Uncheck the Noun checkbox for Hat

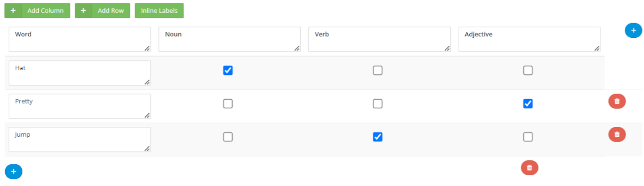pos(228,70)
